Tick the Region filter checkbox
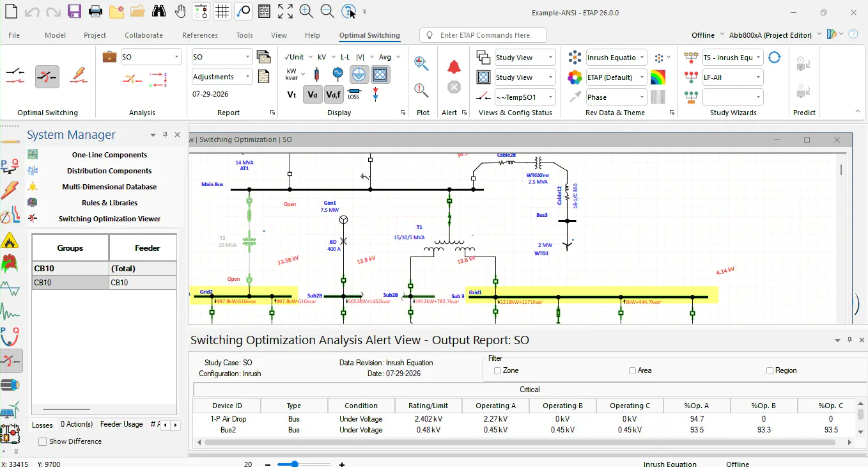Image resolution: width=868 pixels, height=467 pixels. tap(770, 370)
